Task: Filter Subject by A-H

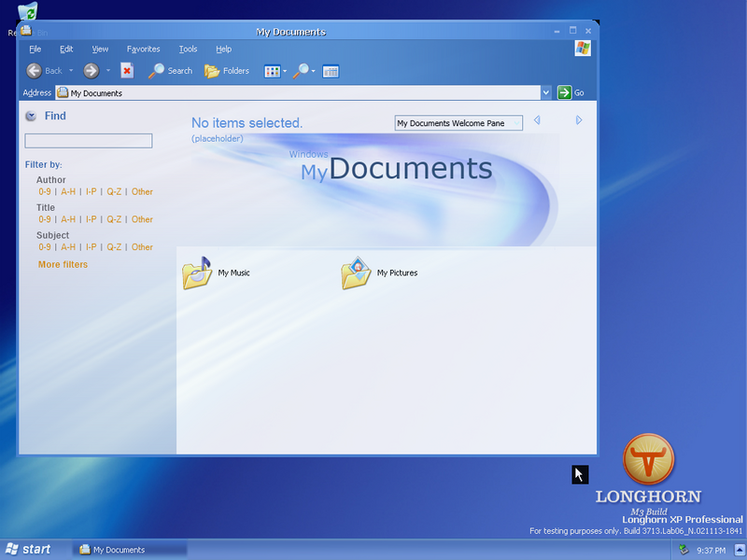Action: [68, 247]
